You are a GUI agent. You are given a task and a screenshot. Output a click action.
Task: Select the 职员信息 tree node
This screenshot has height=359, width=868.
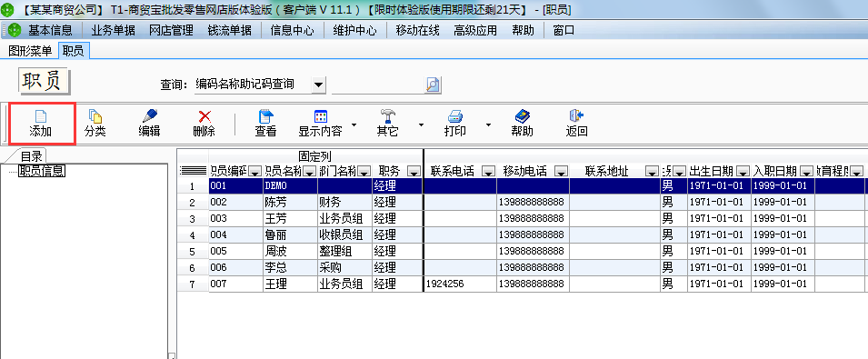click(x=42, y=172)
